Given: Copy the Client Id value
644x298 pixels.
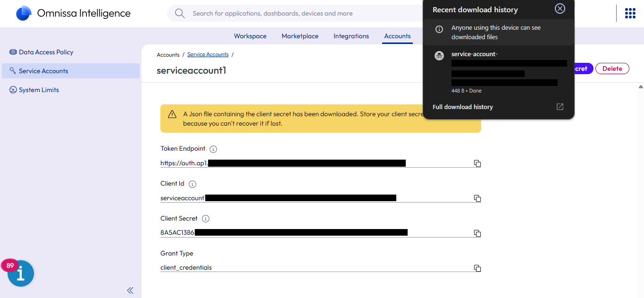Looking at the screenshot, I should click(477, 198).
